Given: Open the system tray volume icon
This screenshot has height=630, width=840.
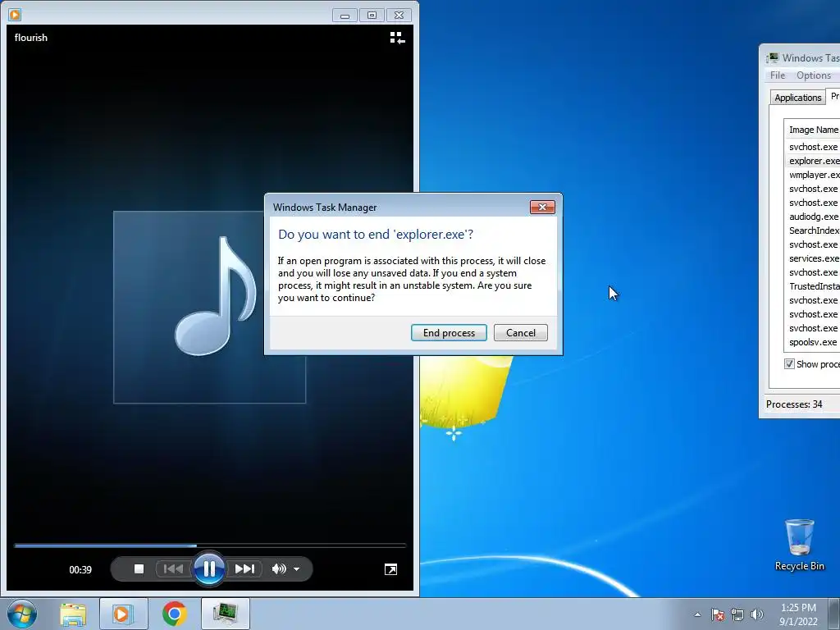Looking at the screenshot, I should (x=757, y=614).
